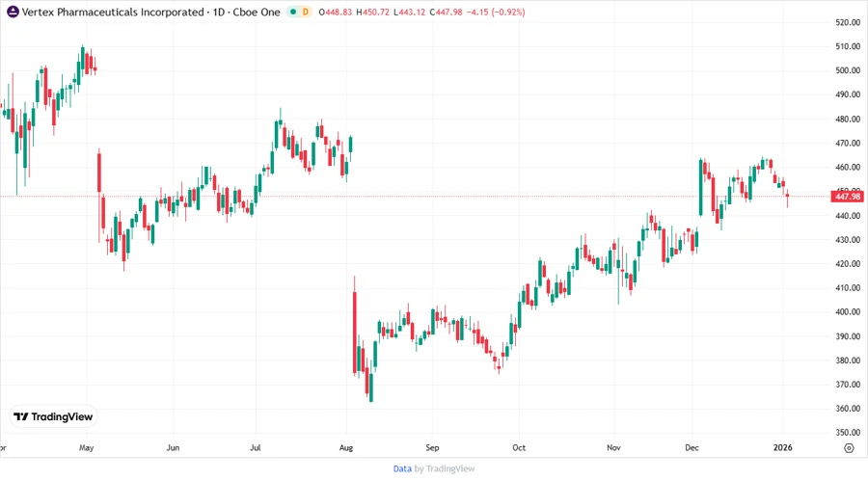Click the 1D interval label
This screenshot has height=480, width=868.
click(219, 12)
